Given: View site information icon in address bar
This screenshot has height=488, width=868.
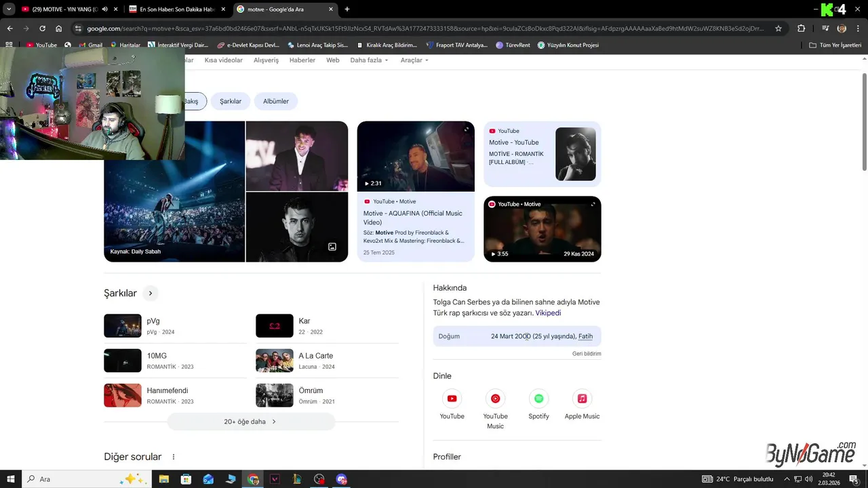Looking at the screenshot, I should coord(78,28).
